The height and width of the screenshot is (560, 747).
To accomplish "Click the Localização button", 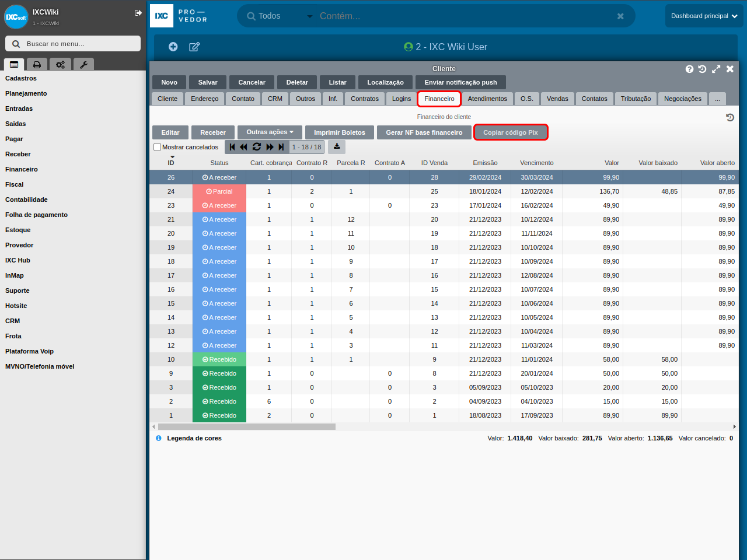I will pyautogui.click(x=385, y=82).
